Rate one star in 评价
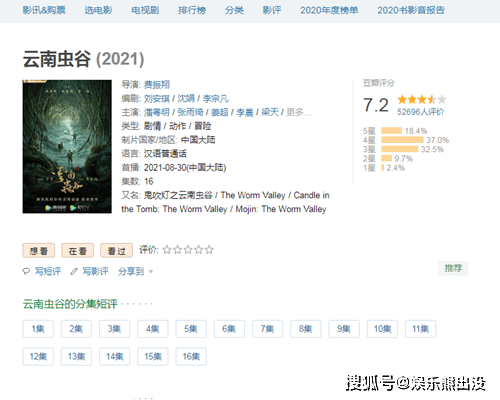This screenshot has width=500, height=400. click(x=167, y=250)
